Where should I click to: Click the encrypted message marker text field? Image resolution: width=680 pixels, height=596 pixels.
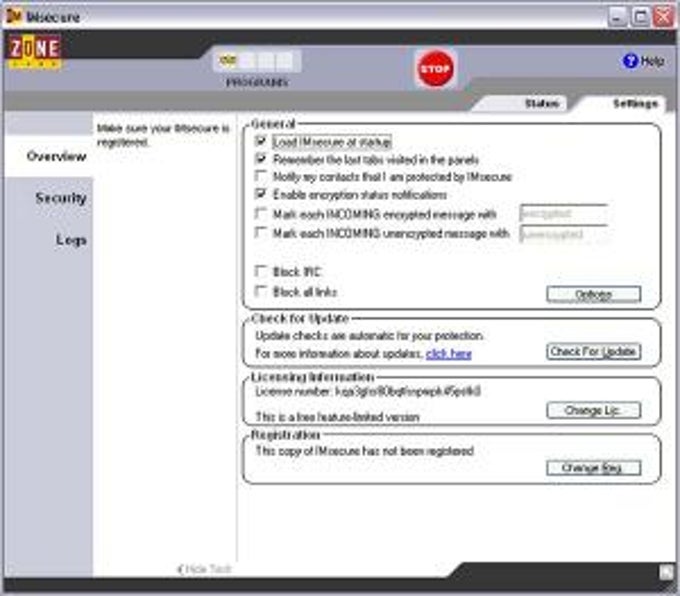[x=564, y=213]
